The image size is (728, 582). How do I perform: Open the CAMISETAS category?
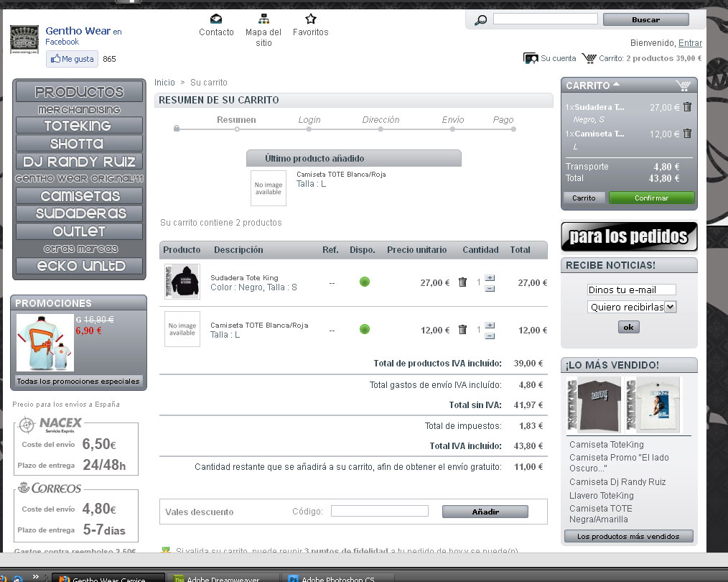coord(80,196)
